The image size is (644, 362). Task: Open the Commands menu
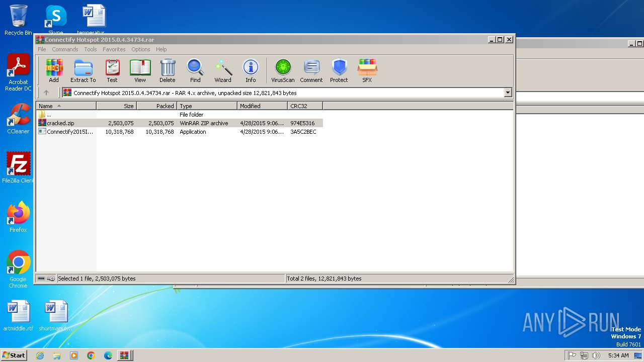tap(65, 49)
